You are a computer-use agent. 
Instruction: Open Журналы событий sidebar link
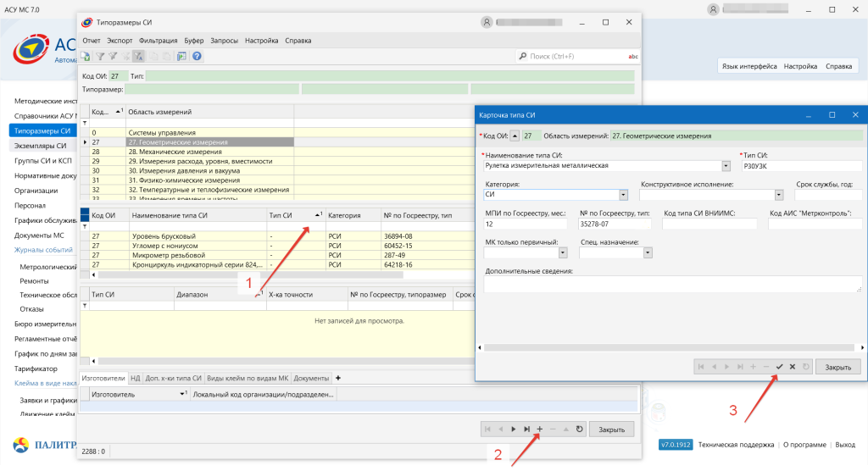43,250
